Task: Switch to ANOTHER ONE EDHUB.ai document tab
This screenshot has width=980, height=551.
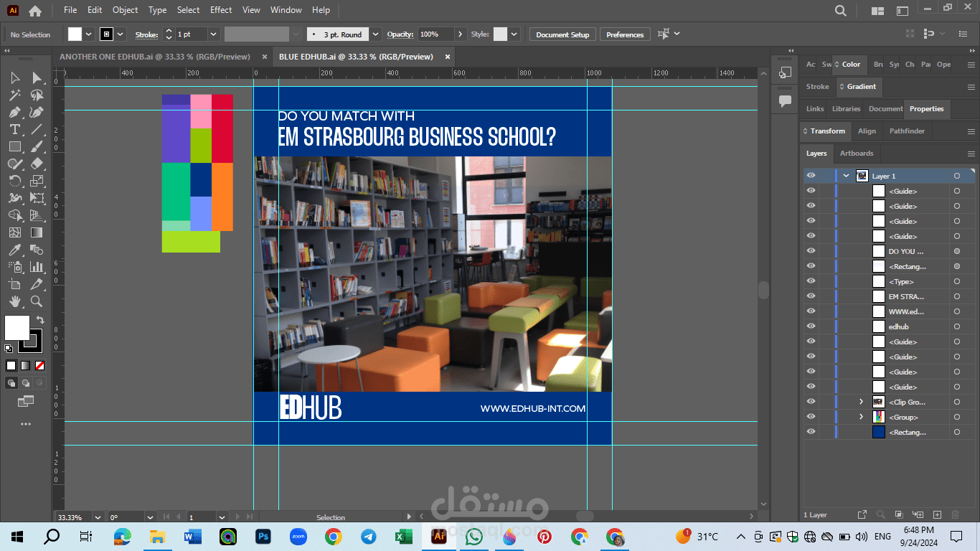Action: pos(154,57)
